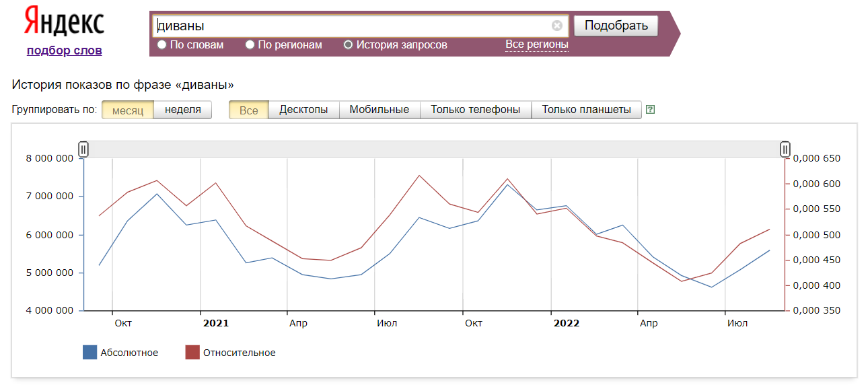Click the «6 000 000» axis value
This screenshot has width=868, height=389.
[51, 235]
